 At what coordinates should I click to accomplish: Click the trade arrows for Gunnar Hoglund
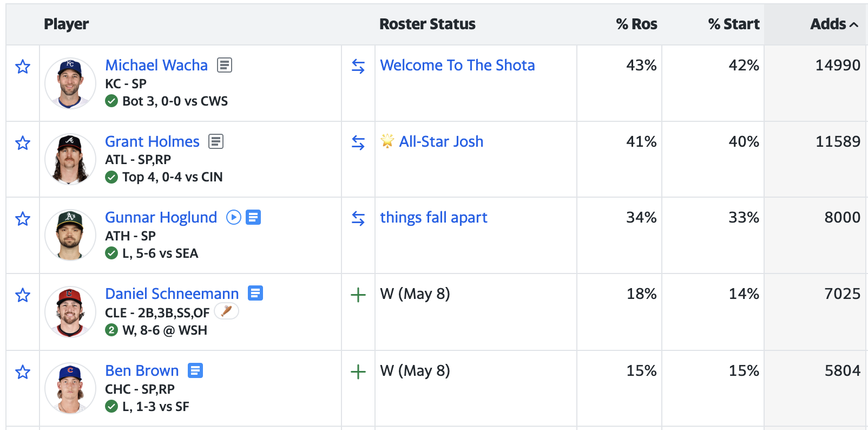(x=358, y=218)
